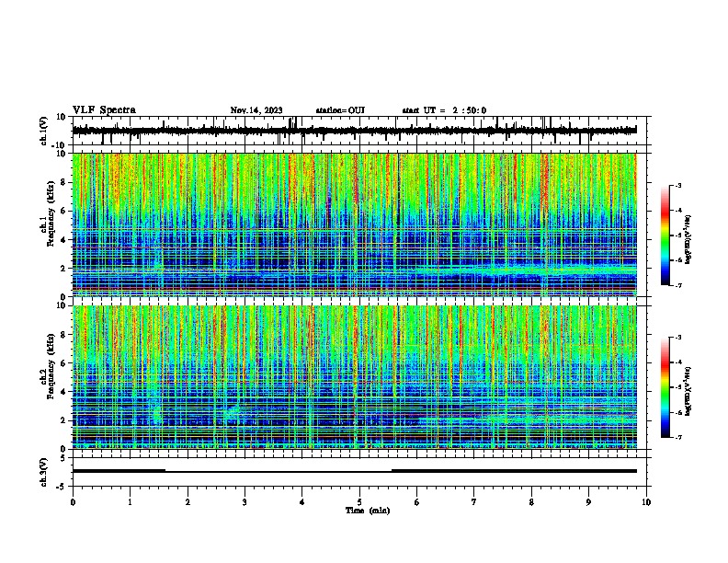This screenshot has height=563, width=728.
Task: Click the '-7' label on the ch.2 colorbar
Action: [x=678, y=437]
